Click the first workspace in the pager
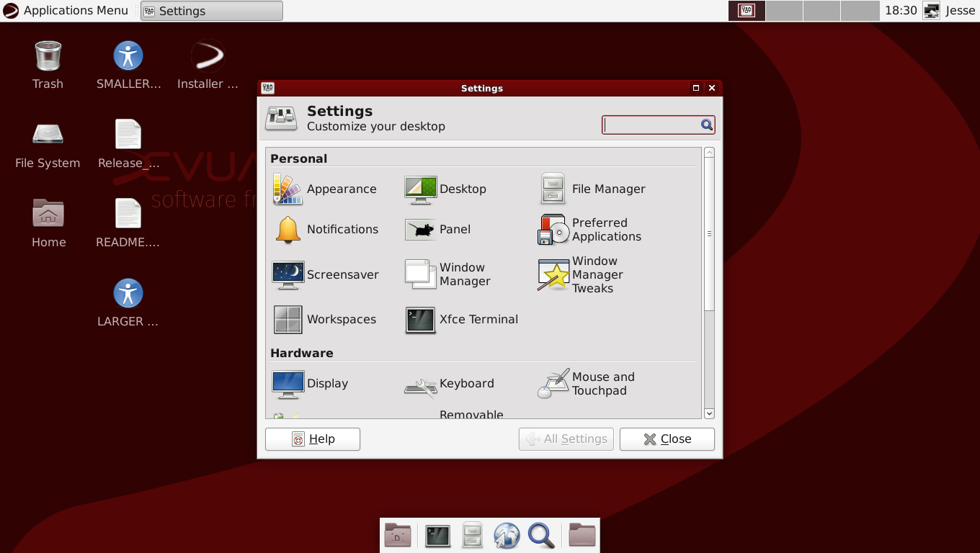The height and width of the screenshot is (553, 980). [747, 11]
